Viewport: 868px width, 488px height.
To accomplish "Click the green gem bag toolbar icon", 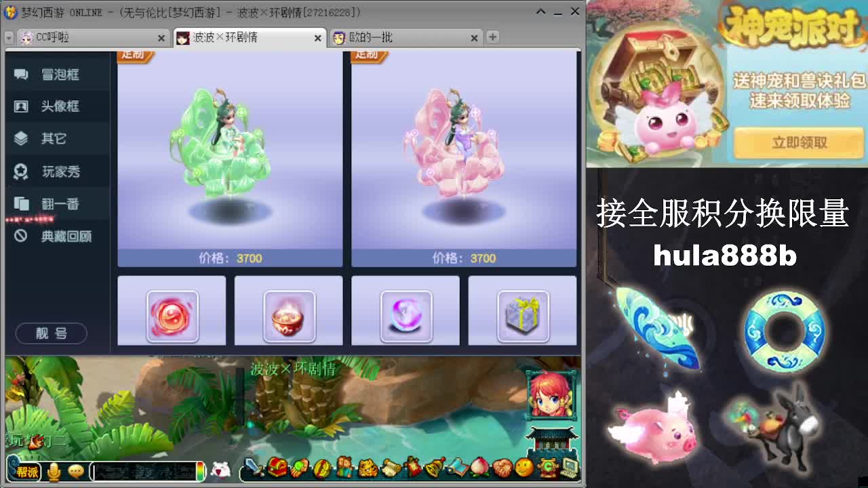I will (299, 468).
